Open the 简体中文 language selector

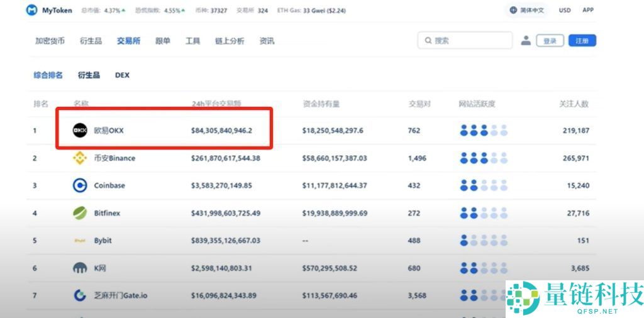coord(527,10)
